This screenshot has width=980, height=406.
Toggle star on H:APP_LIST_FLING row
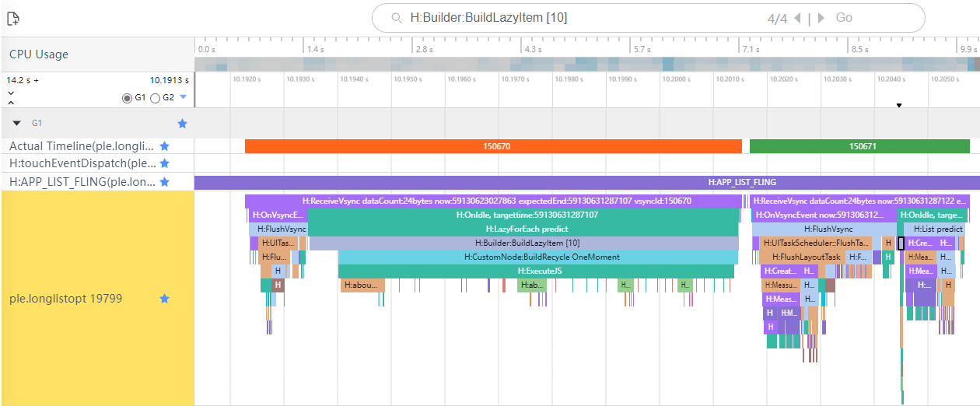[x=164, y=181]
